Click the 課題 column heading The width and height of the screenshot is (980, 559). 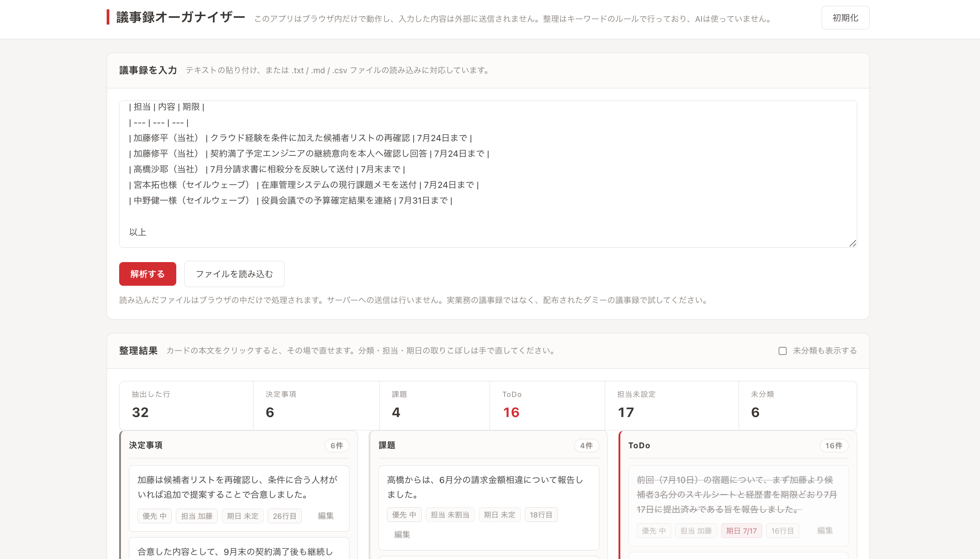(387, 445)
